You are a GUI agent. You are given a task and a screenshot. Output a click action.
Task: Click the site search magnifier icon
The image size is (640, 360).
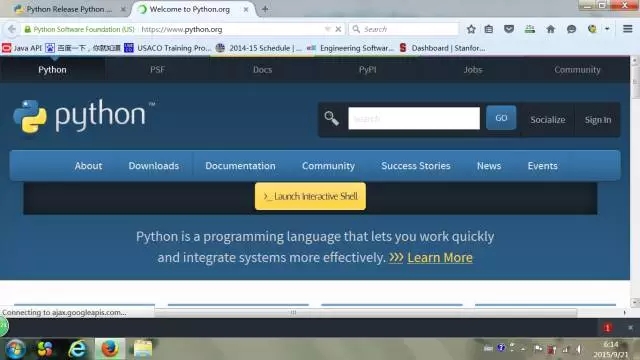click(x=331, y=119)
